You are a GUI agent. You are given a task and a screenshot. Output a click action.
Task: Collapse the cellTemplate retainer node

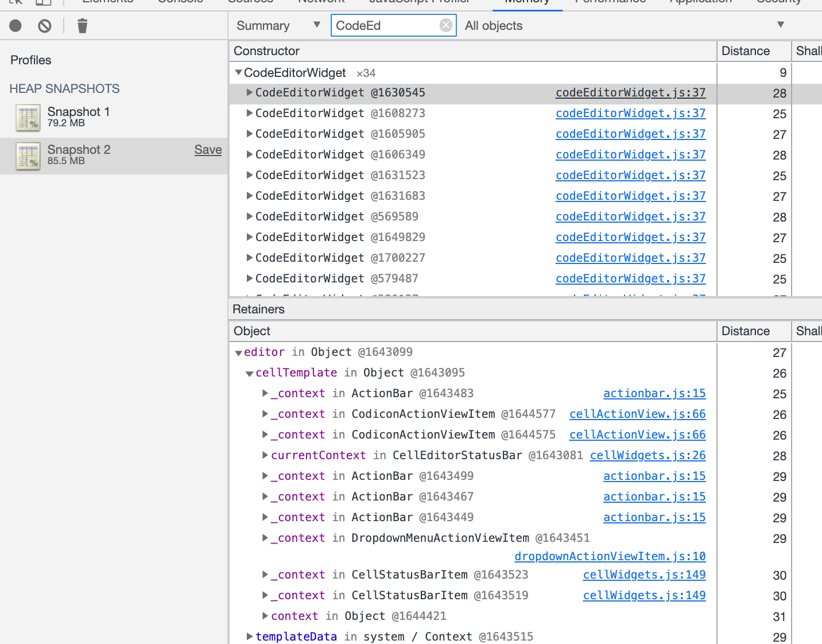pos(250,373)
